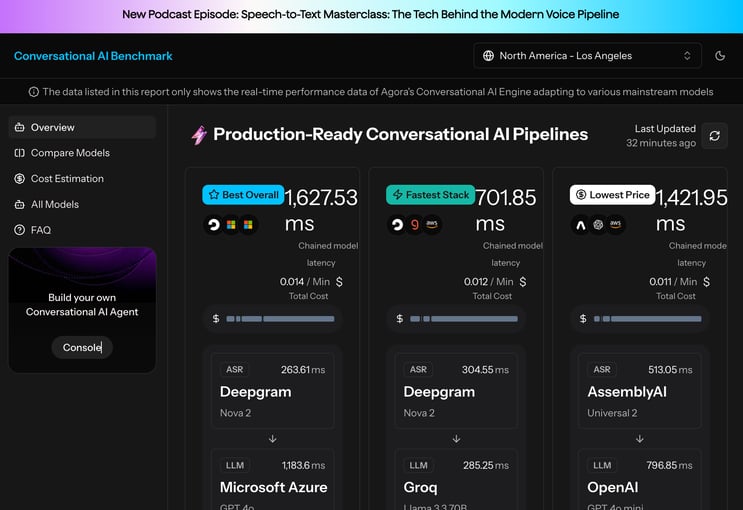Open the Conversational AI Benchmark home link
The image size is (743, 510).
coord(93,56)
